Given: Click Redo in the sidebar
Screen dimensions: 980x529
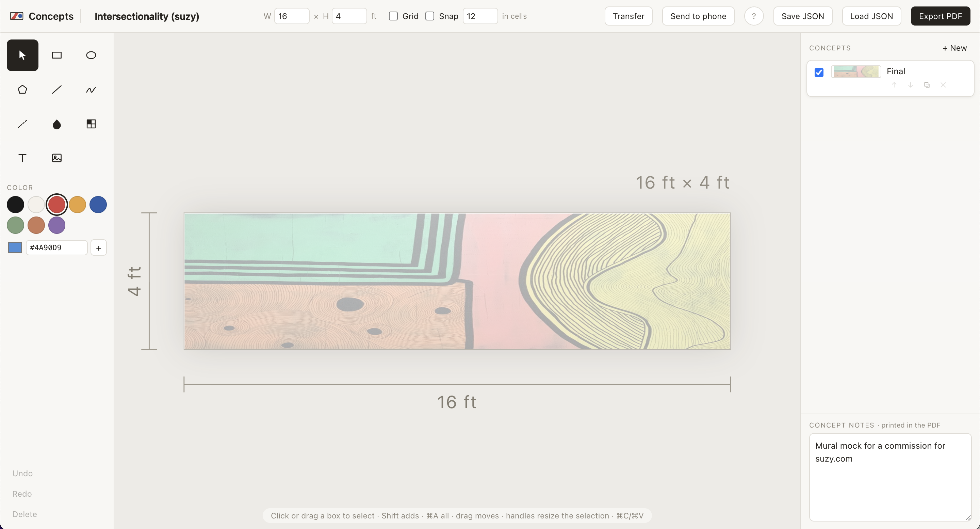Looking at the screenshot, I should click(22, 494).
